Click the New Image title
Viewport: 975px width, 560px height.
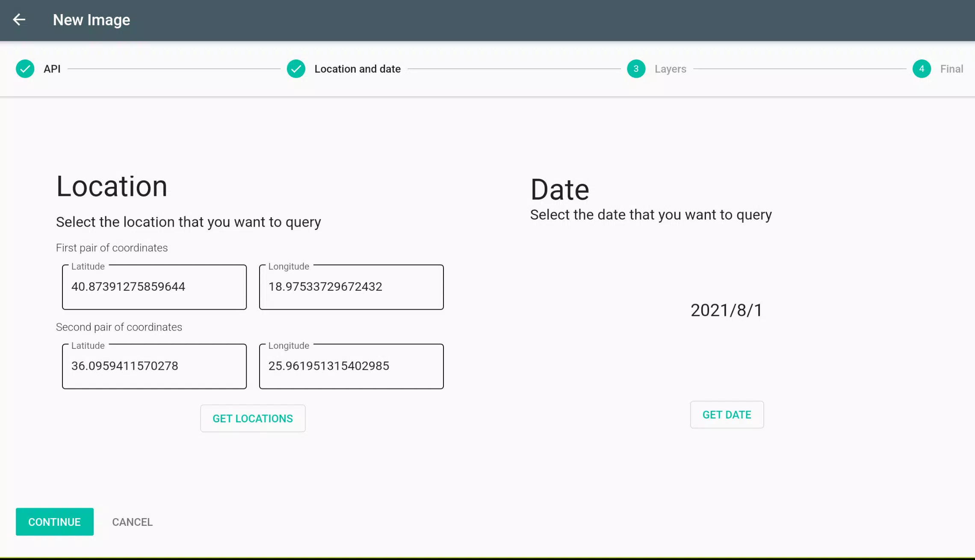(x=92, y=20)
